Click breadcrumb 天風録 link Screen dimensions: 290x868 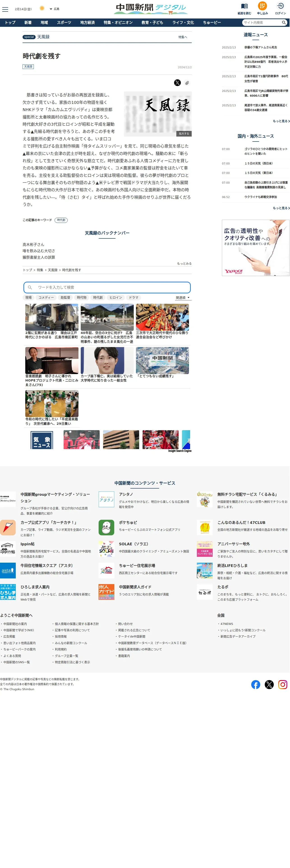click(x=53, y=270)
